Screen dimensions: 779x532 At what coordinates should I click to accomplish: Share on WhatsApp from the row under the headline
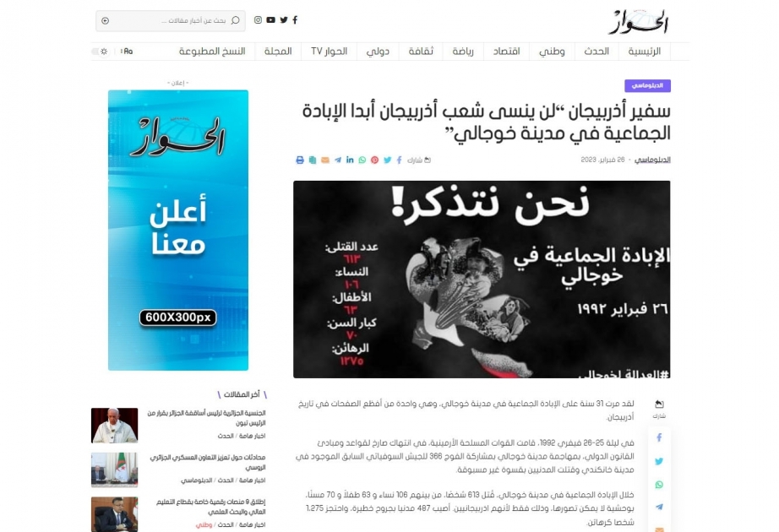[x=362, y=160]
